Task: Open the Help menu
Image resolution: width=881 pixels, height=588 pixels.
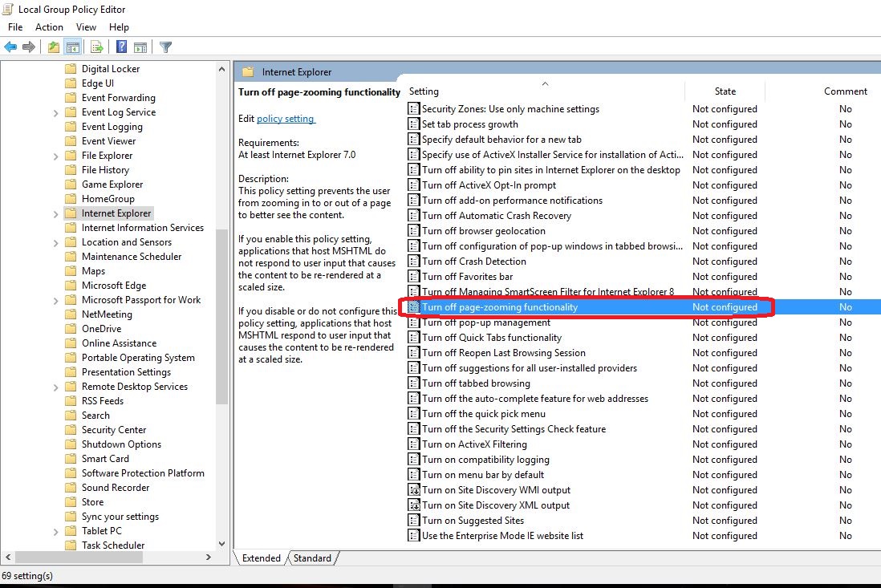Action: (x=119, y=27)
